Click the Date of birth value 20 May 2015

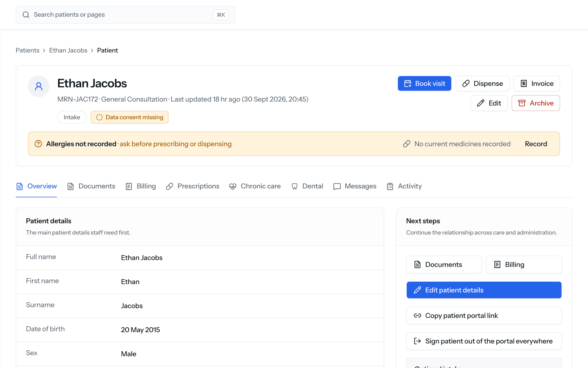coord(140,330)
